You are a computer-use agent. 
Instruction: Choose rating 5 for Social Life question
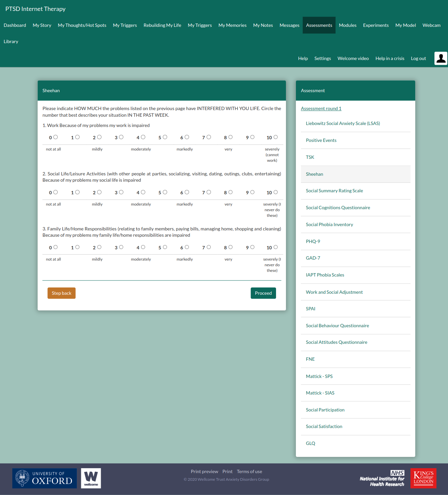tap(165, 192)
